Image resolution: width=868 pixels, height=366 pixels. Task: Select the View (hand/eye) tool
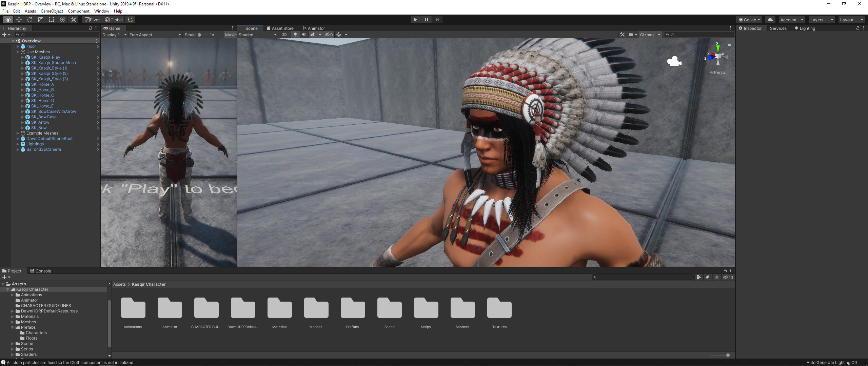point(8,20)
